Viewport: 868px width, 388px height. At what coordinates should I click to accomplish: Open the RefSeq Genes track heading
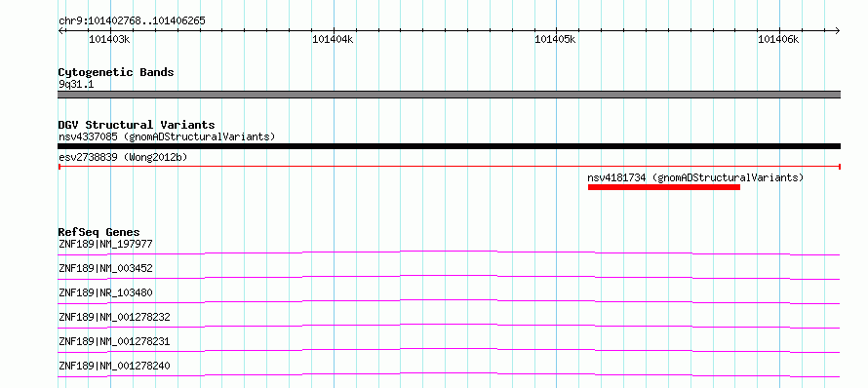pyautogui.click(x=99, y=232)
